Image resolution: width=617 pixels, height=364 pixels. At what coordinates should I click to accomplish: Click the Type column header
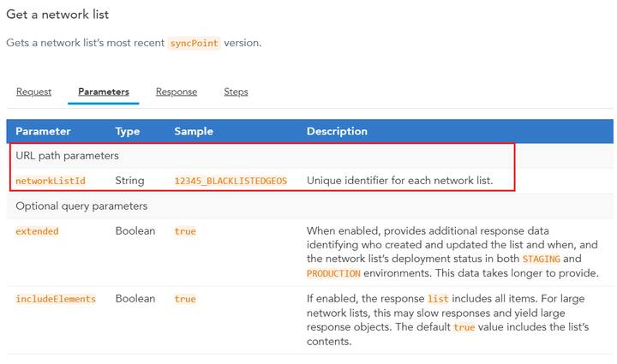pos(128,131)
